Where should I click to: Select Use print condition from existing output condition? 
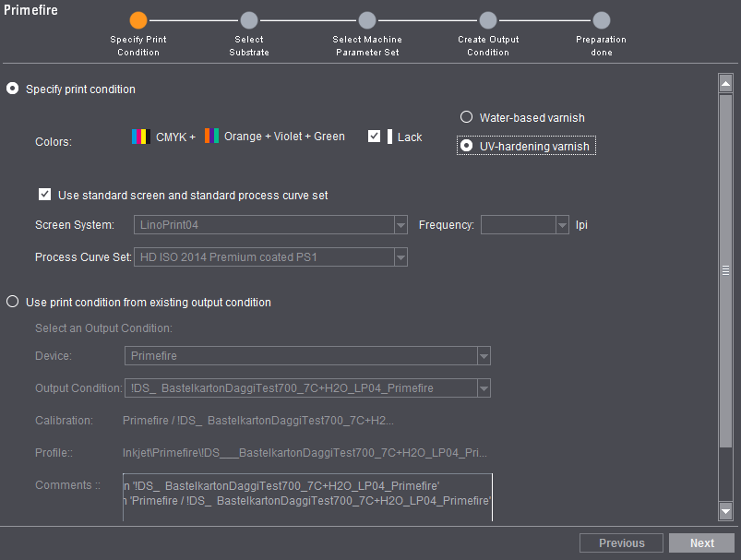(x=13, y=302)
